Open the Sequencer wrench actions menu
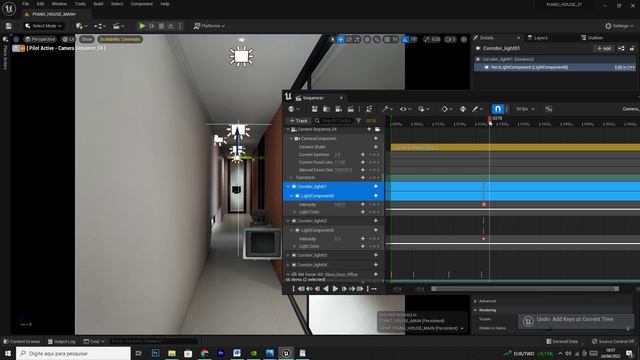Screen dimensions: 640x360 [x=387, y=109]
